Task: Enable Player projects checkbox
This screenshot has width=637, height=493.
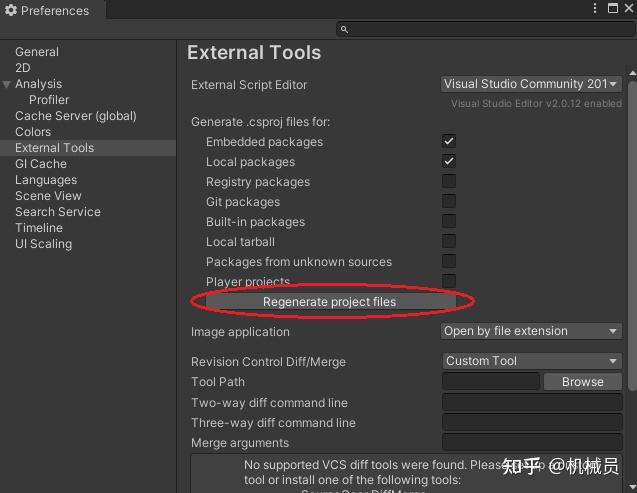Action: (x=449, y=281)
